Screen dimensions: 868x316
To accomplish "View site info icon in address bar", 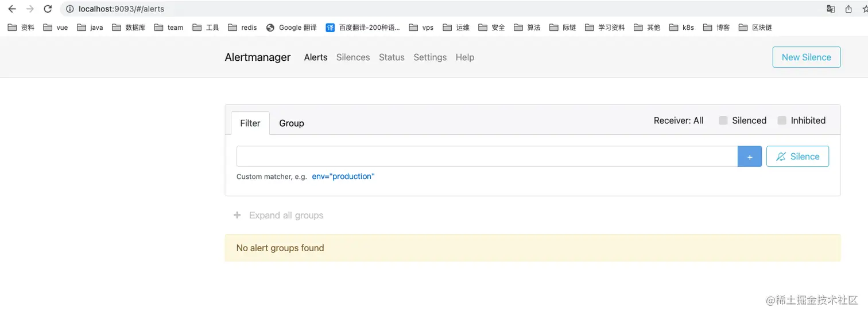I will 69,9.
